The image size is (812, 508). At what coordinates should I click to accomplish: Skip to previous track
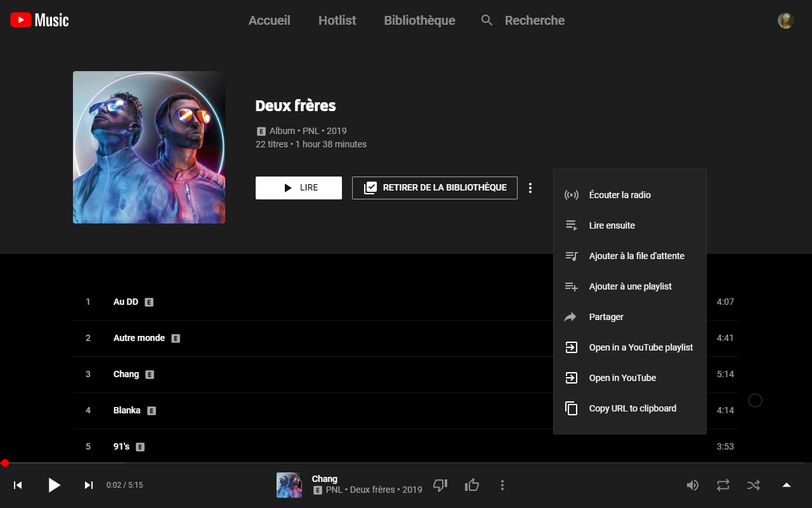(18, 485)
